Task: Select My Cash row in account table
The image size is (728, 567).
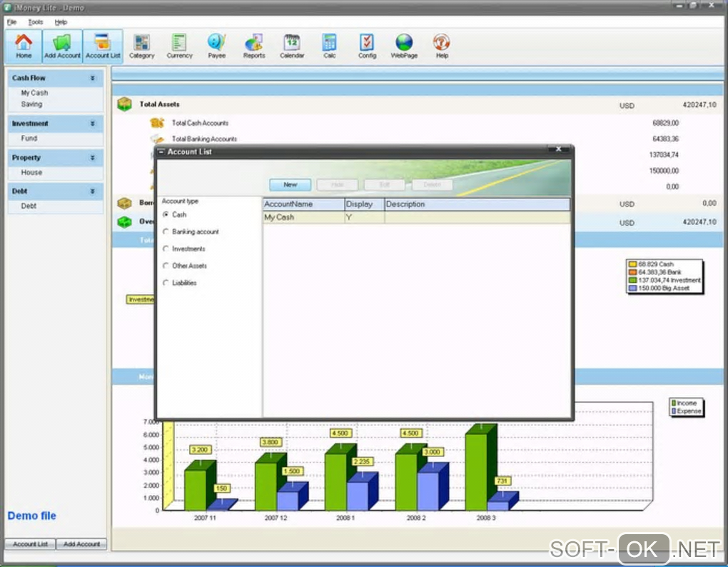Action: tap(417, 217)
